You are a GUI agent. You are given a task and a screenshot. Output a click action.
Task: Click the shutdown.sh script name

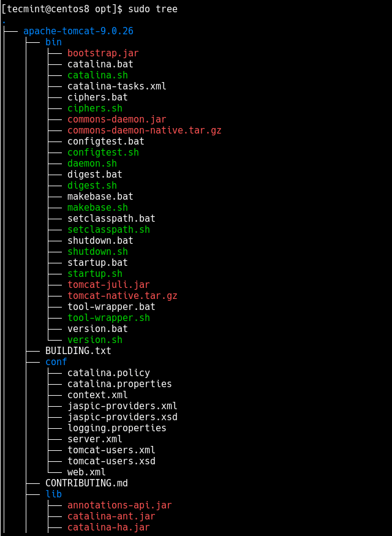[x=97, y=252]
